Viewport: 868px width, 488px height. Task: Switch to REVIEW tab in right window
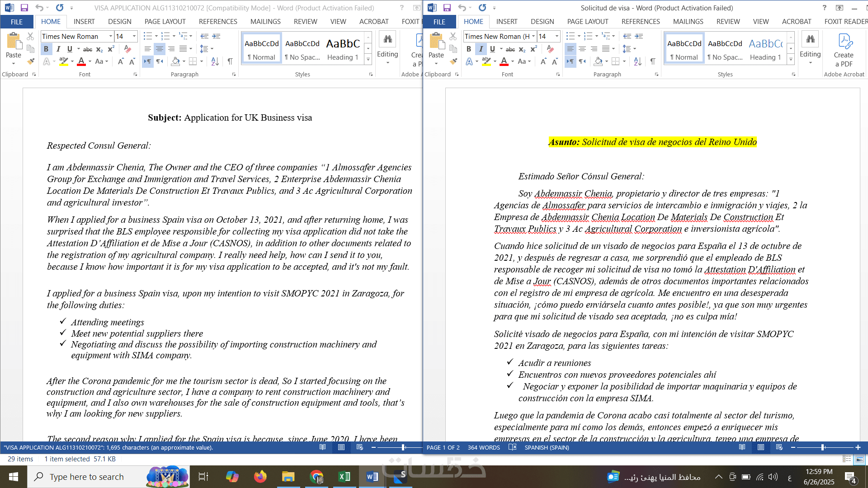point(728,21)
